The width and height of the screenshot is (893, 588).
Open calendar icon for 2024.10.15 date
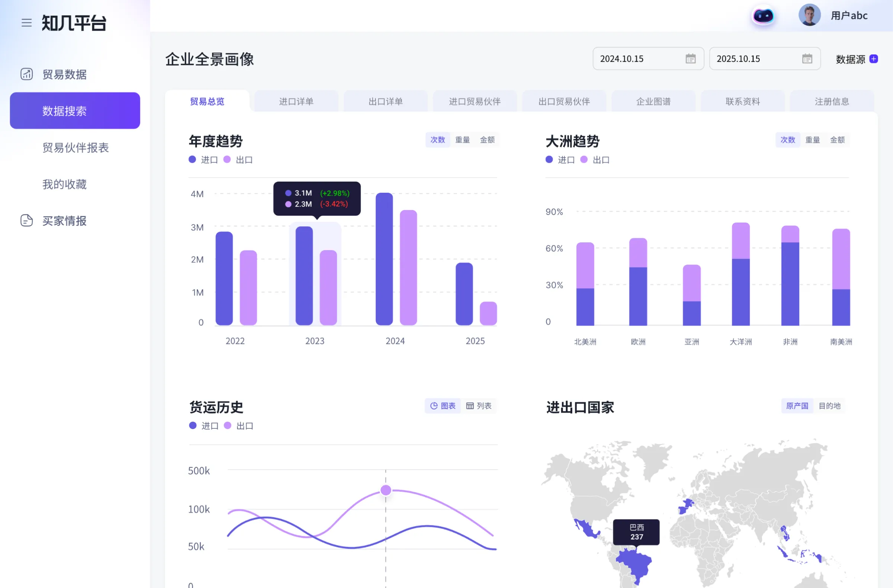[690, 59]
